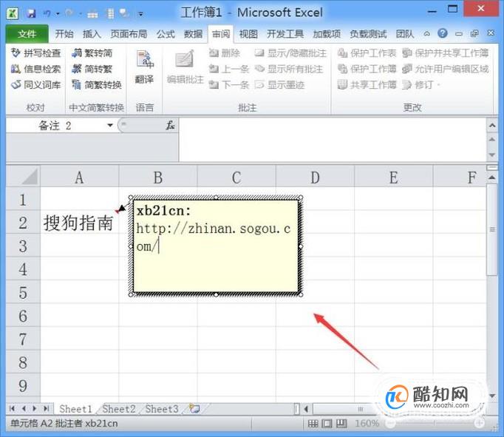
Task: Click the Undo icon in quick access toolbar
Action: (47, 13)
